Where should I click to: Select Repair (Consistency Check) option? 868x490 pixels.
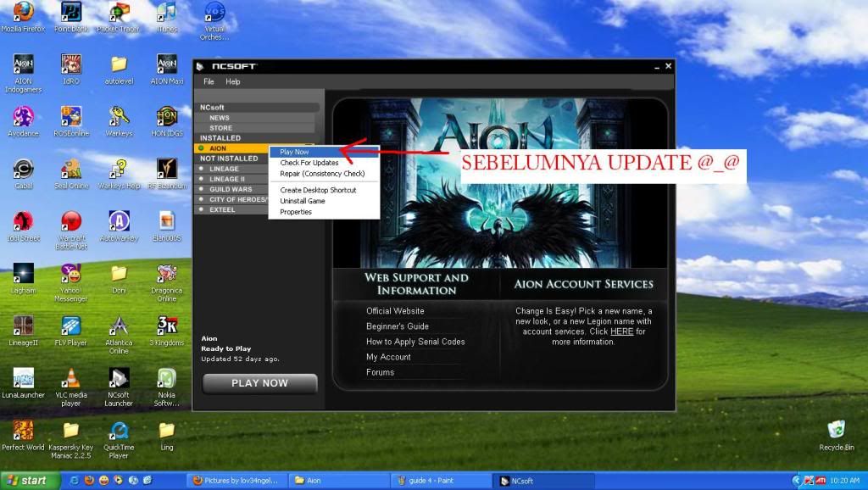324,173
